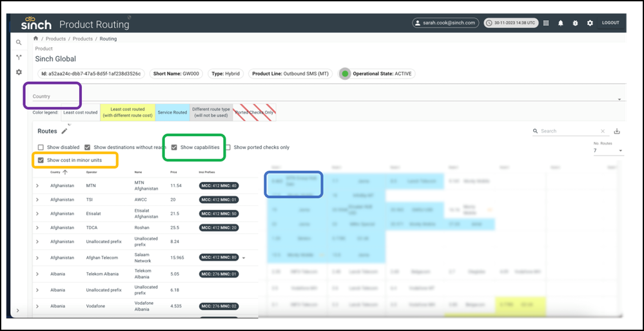Click the Type: Hybrid chip

click(x=226, y=74)
